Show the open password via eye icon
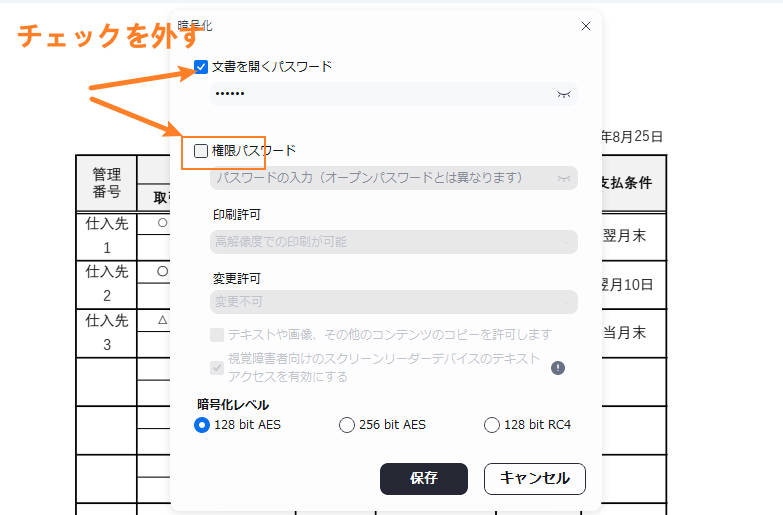Screen dimensions: 783x515 pos(564,94)
